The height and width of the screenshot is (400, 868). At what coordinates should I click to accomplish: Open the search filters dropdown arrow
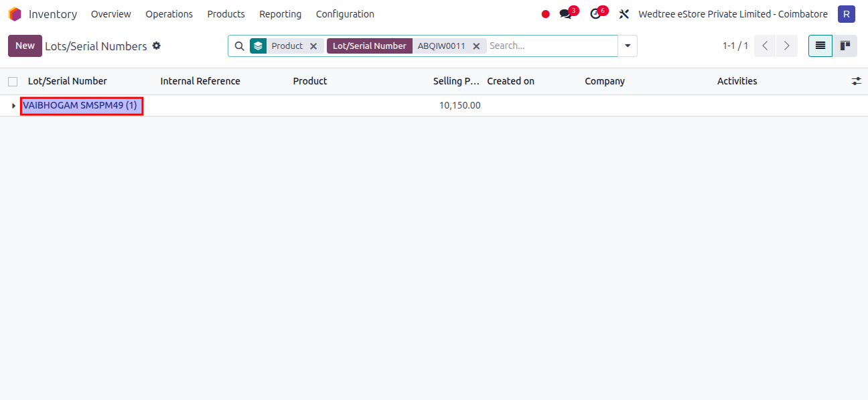pyautogui.click(x=627, y=46)
